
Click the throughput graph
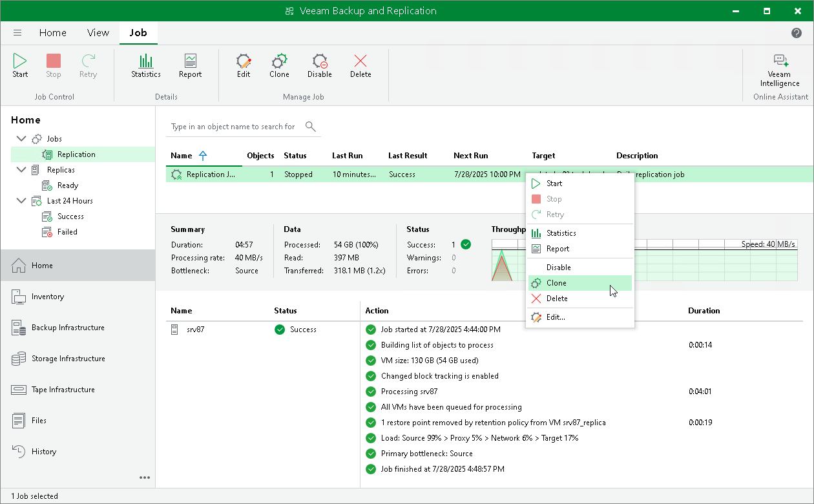pos(644,260)
